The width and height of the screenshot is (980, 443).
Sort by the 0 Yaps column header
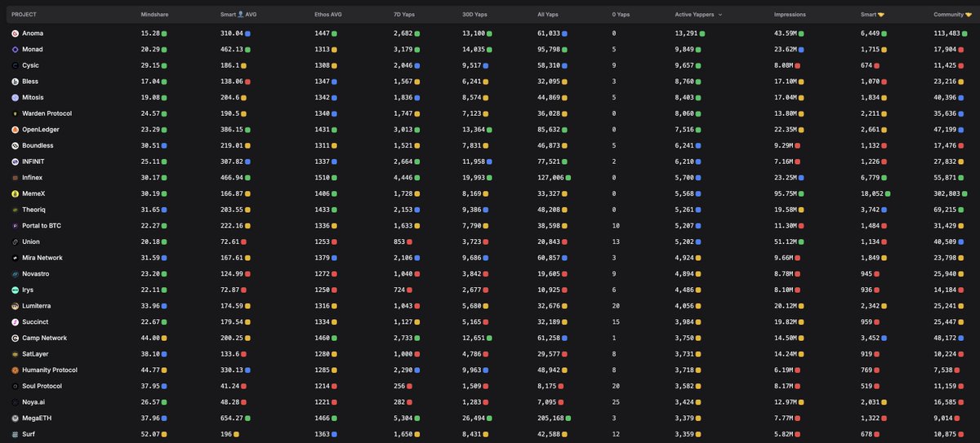(621, 15)
